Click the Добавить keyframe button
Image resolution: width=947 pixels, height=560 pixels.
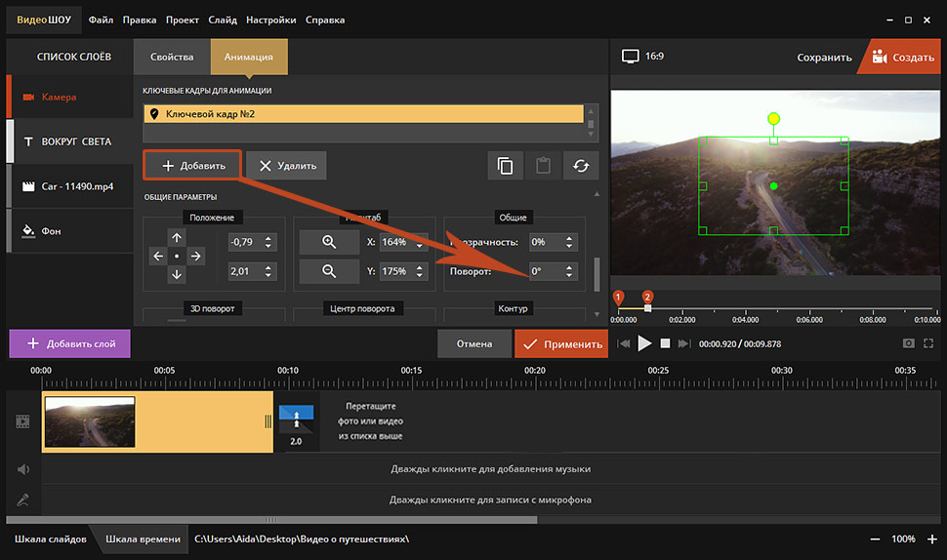pos(192,165)
